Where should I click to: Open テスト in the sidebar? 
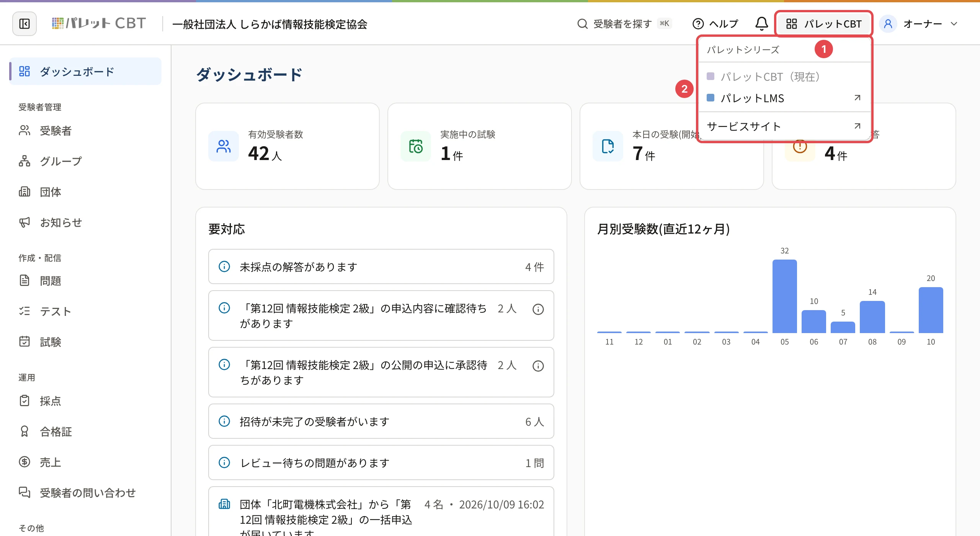click(x=86, y=311)
